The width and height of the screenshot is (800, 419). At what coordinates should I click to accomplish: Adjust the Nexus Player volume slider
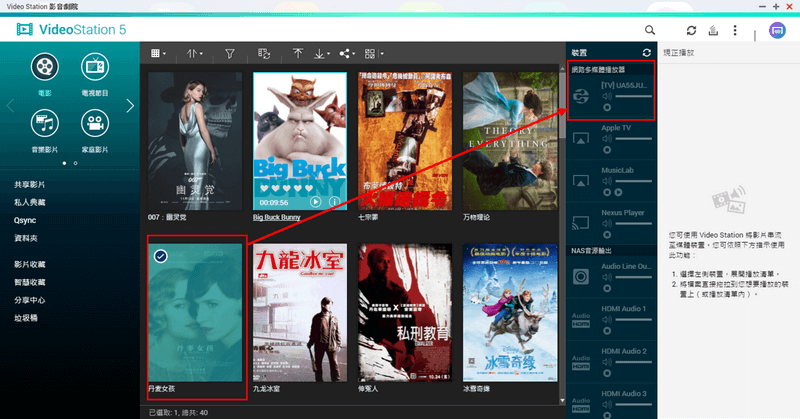[634, 224]
